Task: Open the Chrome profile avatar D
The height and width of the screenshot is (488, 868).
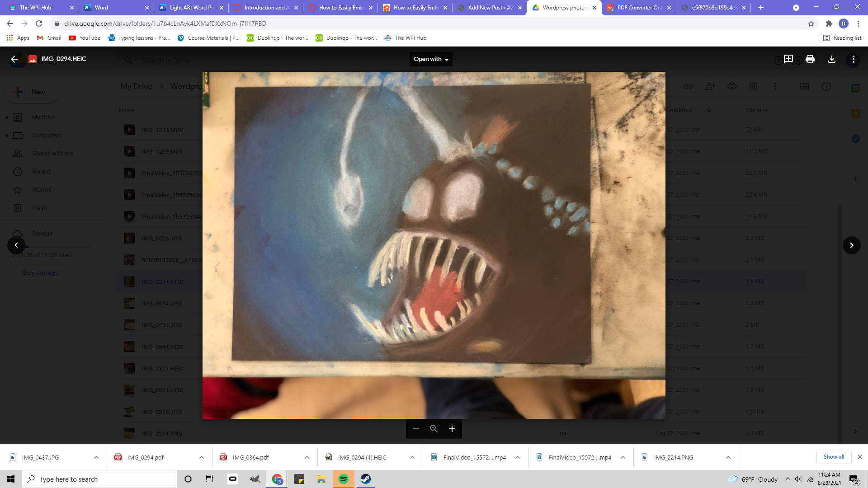Action: [844, 23]
